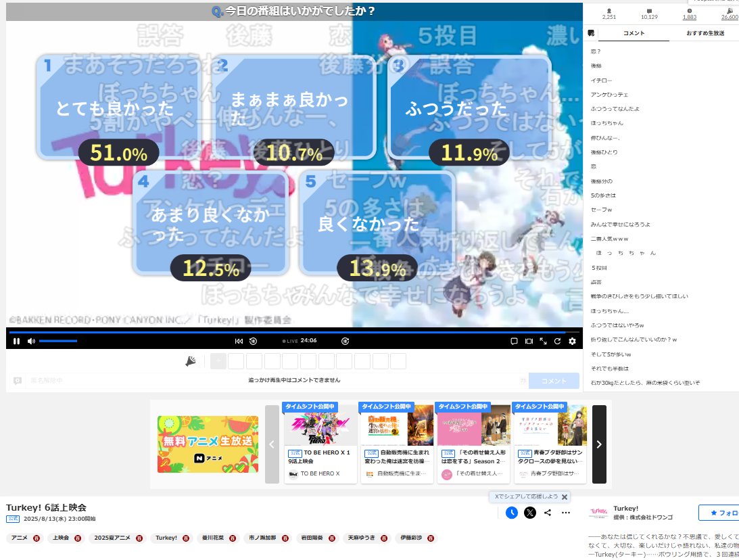Click the blue timeshift clock icon

[x=512, y=513]
